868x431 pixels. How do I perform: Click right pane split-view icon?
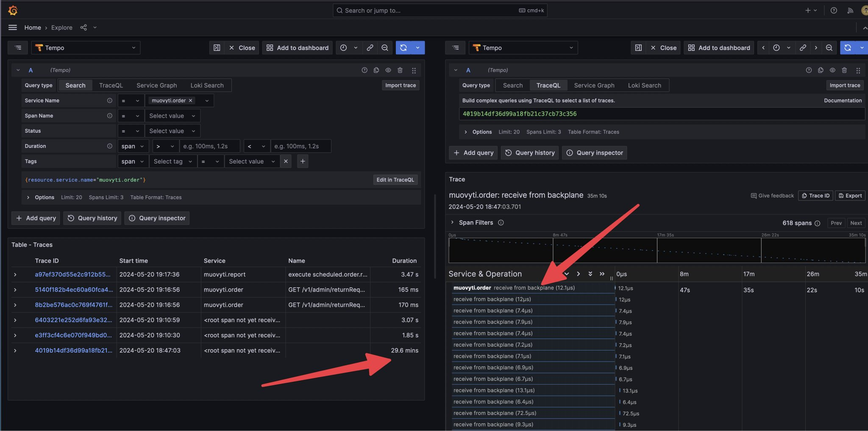[x=638, y=48]
